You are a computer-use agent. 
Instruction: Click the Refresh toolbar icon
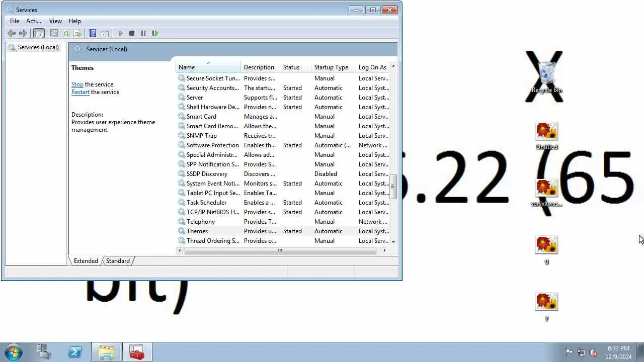pos(66,33)
